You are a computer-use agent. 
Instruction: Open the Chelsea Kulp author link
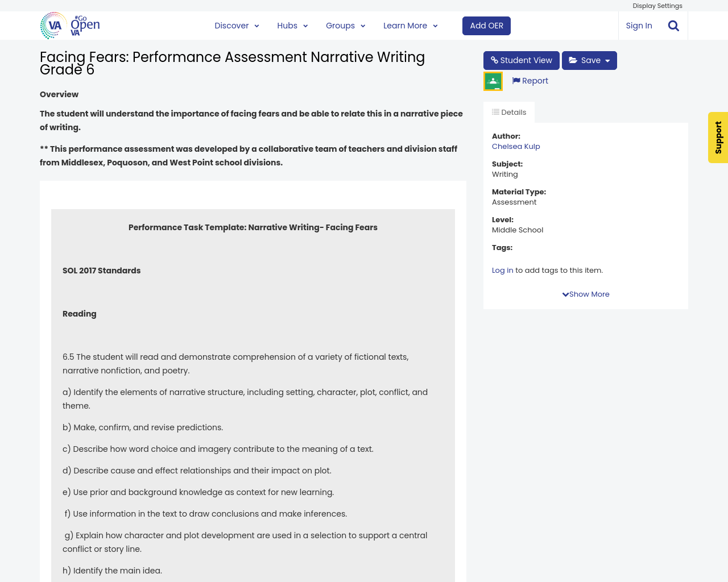point(516,146)
